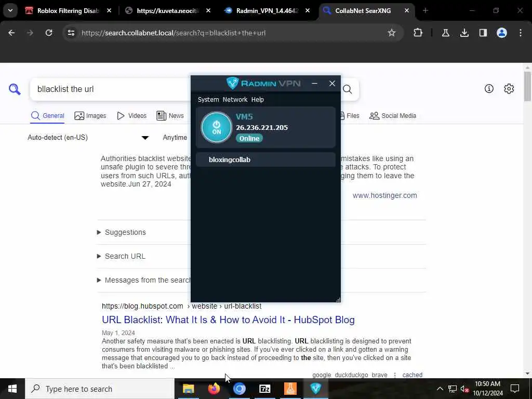Viewport: 532px width, 399px height.
Task: Open the cached version link
Action: click(412, 375)
